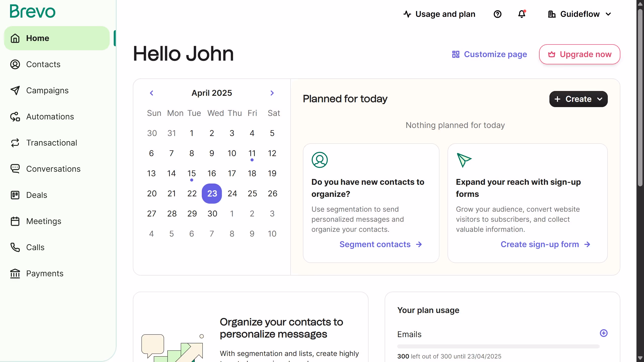The image size is (644, 362).
Task: Open the Calls phone icon
Action: (15, 247)
